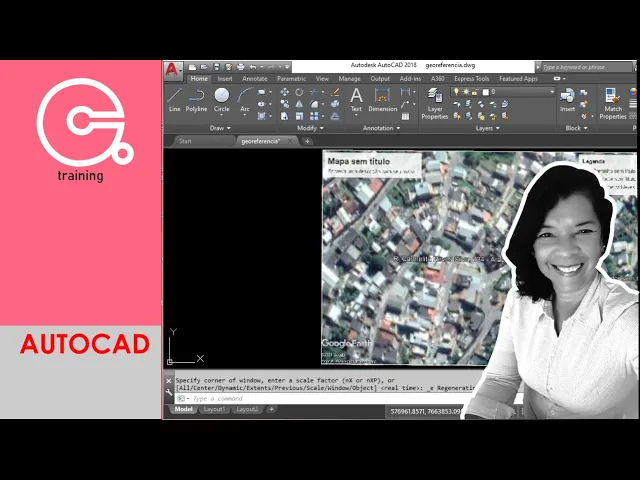Close the command line window
Image resolution: width=640 pixels, height=480 pixels.
(x=169, y=381)
